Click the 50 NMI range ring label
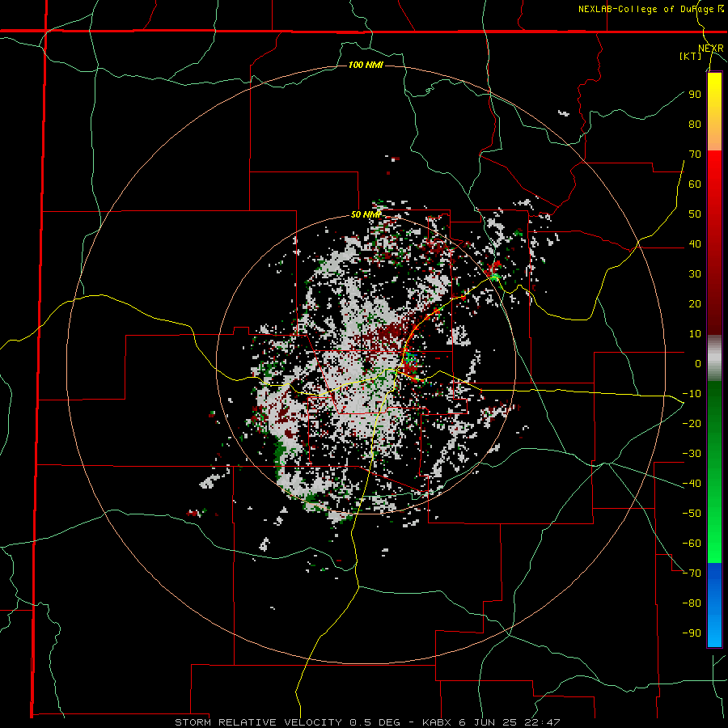 [x=366, y=214]
